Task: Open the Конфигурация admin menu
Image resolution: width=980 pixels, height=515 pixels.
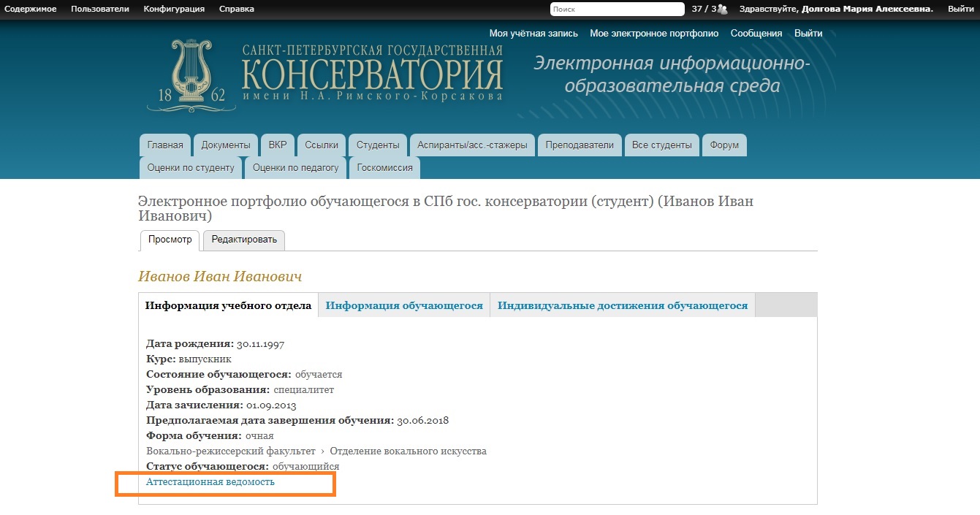Action: [x=174, y=9]
